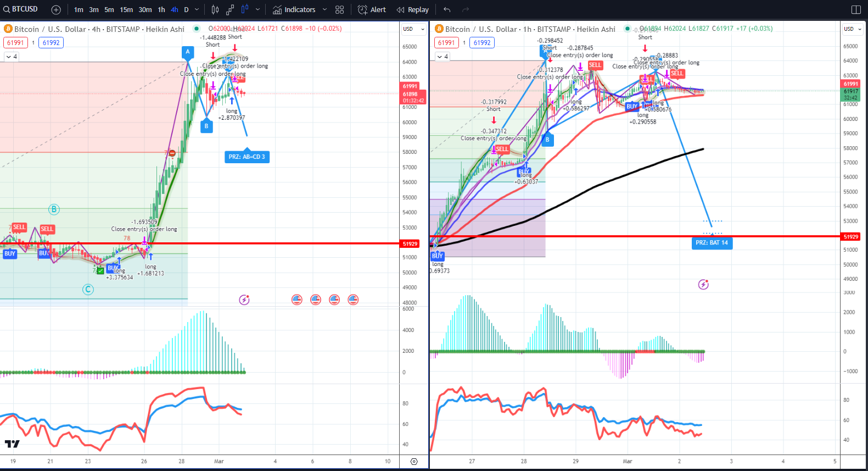Click the 51929 price label on 4h chart axis
The image size is (868, 471).
(x=410, y=243)
